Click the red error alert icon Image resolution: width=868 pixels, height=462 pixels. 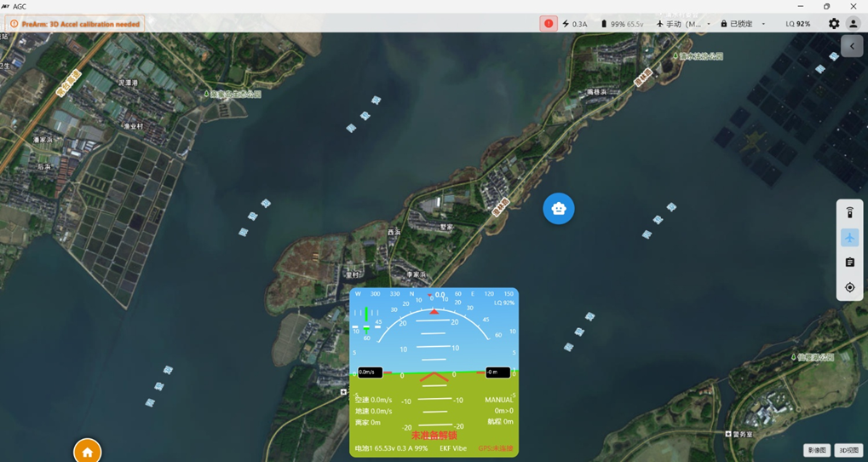tap(548, 24)
